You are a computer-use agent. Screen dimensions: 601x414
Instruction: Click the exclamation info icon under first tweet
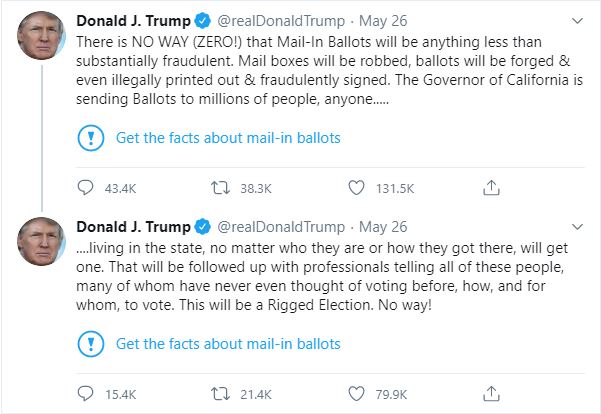[x=90, y=137]
